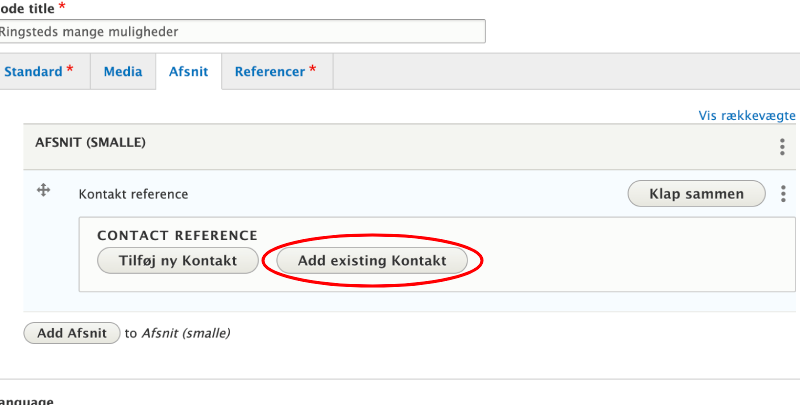Switch to the Standard tab
Screen dimensions: 800x405
tap(37, 72)
